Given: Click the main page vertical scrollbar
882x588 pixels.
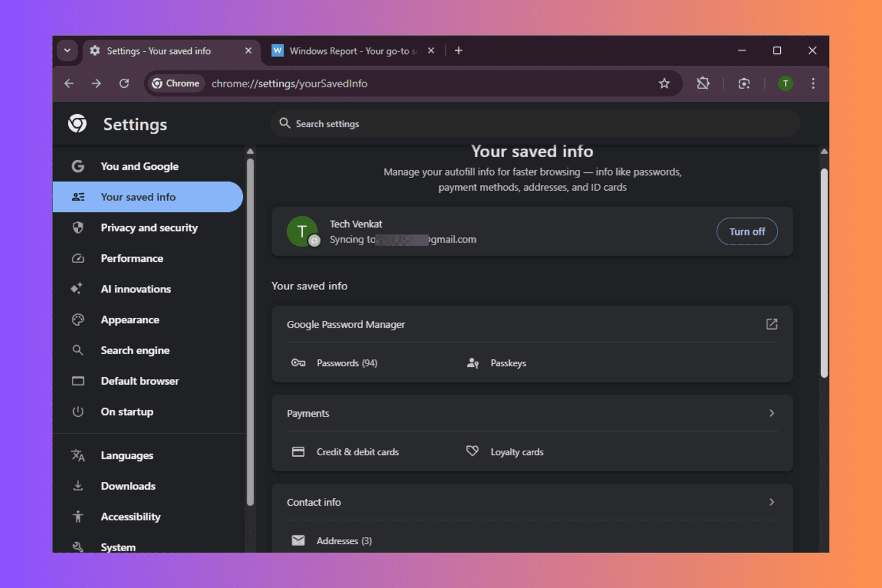Looking at the screenshot, I should tap(824, 273).
